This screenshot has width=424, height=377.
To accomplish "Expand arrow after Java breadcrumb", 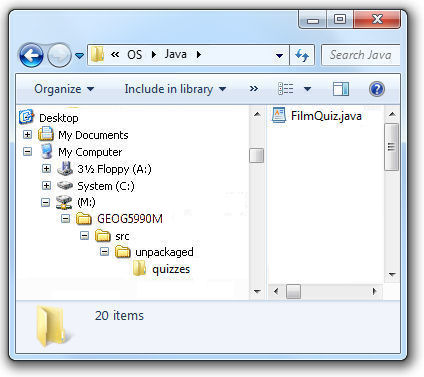I will 199,54.
